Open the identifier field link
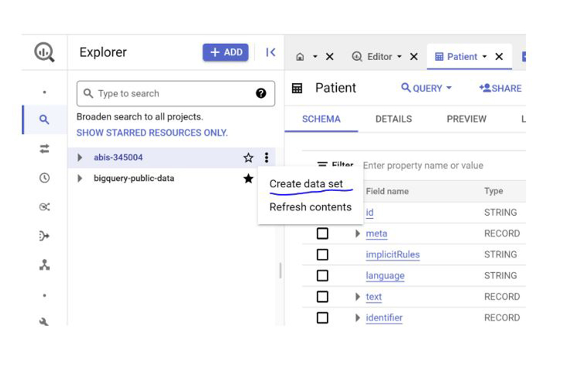Image resolution: width=588 pixels, height=381 pixels. [384, 318]
